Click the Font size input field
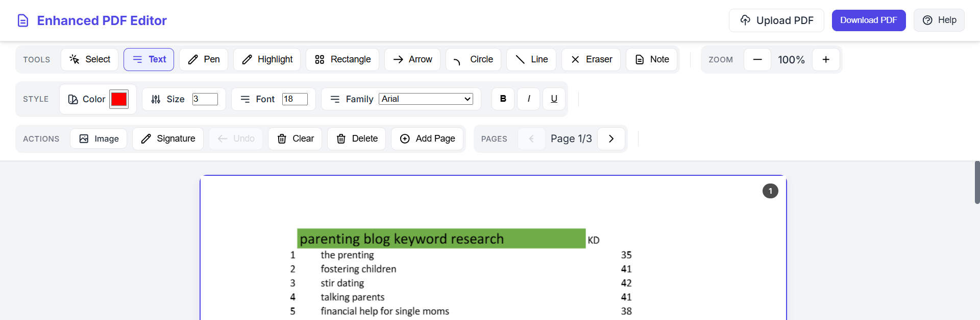 point(295,99)
